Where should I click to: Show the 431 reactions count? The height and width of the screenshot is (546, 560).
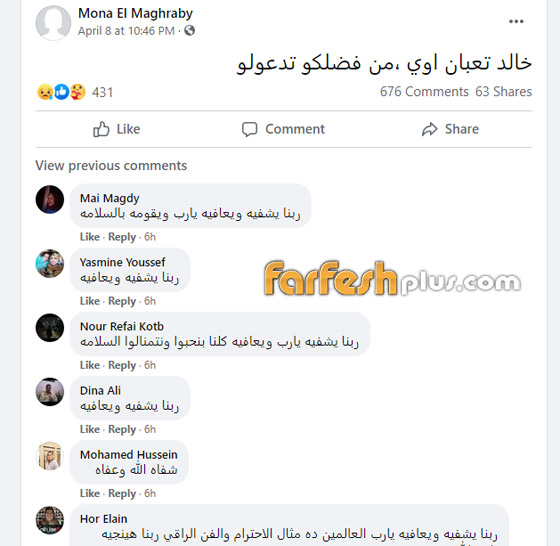coord(102,92)
